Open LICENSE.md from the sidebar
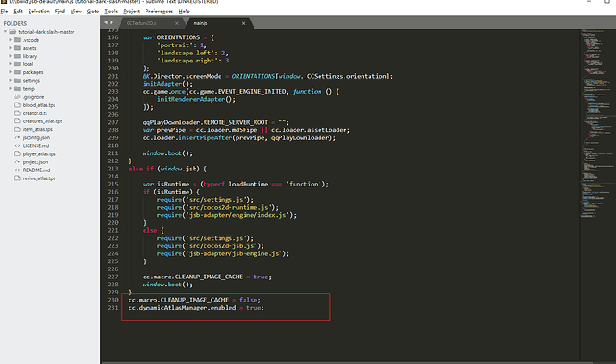Viewport: 616px width, 364px height. [x=36, y=145]
